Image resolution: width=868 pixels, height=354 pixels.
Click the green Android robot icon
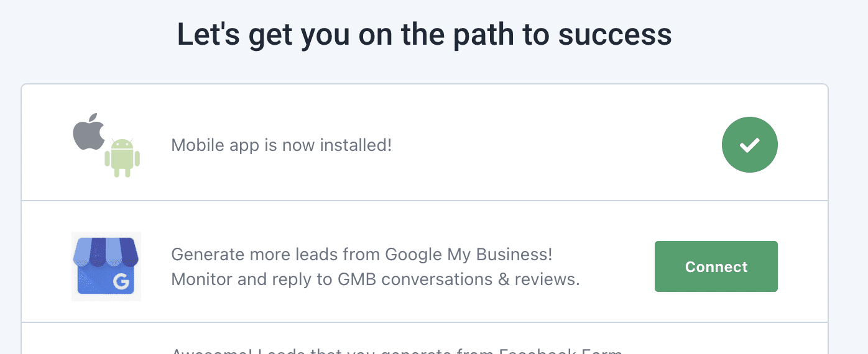click(122, 158)
